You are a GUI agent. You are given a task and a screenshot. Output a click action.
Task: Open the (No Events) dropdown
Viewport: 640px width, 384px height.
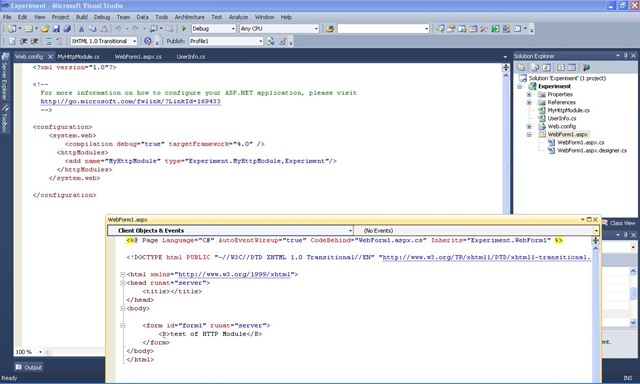(x=596, y=231)
